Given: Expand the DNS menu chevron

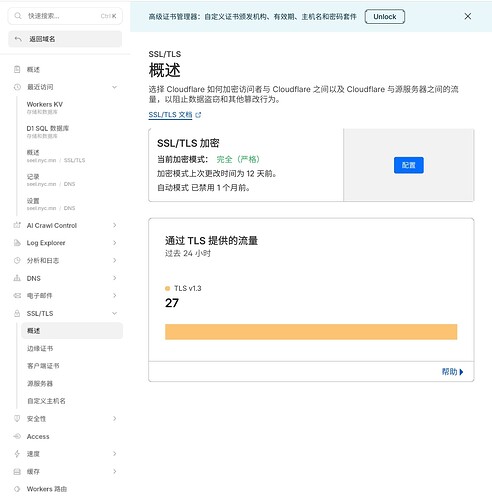Looking at the screenshot, I should 114,278.
